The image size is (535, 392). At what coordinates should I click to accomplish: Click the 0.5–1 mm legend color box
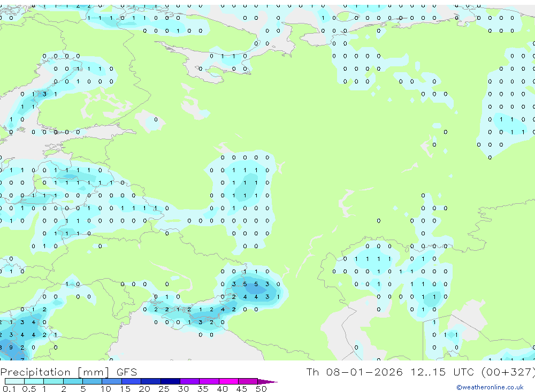click(34, 381)
